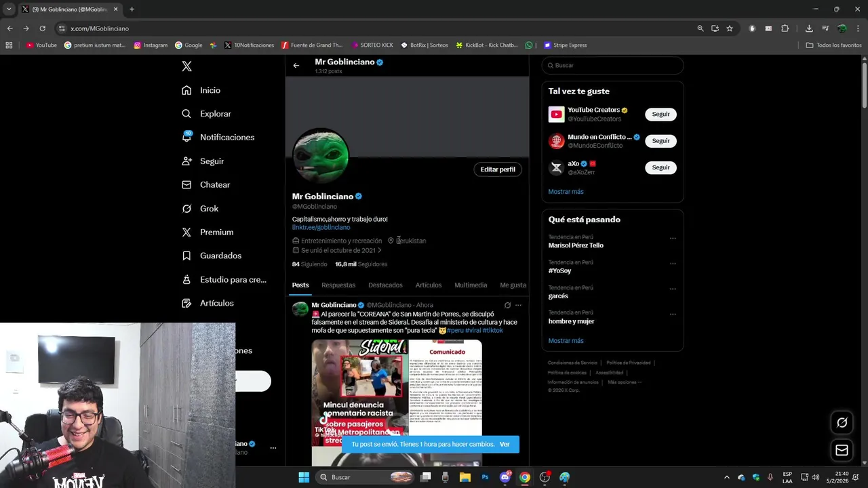Image resolution: width=868 pixels, height=488 pixels.
Task: Open Chrome three-dot menu
Action: coord(859,28)
